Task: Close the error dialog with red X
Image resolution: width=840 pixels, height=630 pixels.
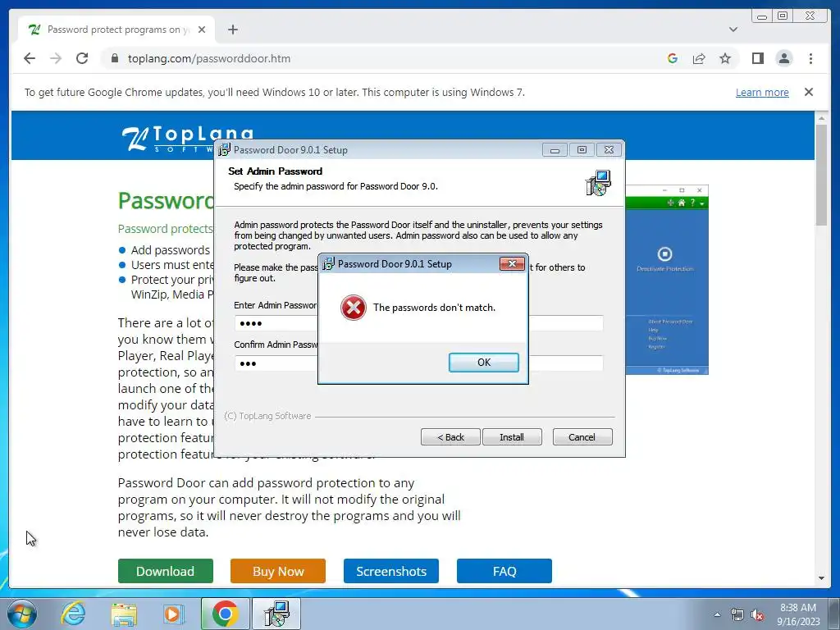Action: [x=512, y=263]
